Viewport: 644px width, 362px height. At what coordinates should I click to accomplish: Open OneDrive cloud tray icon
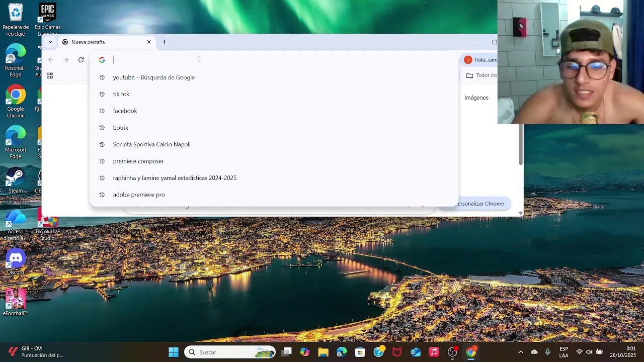coord(534,352)
